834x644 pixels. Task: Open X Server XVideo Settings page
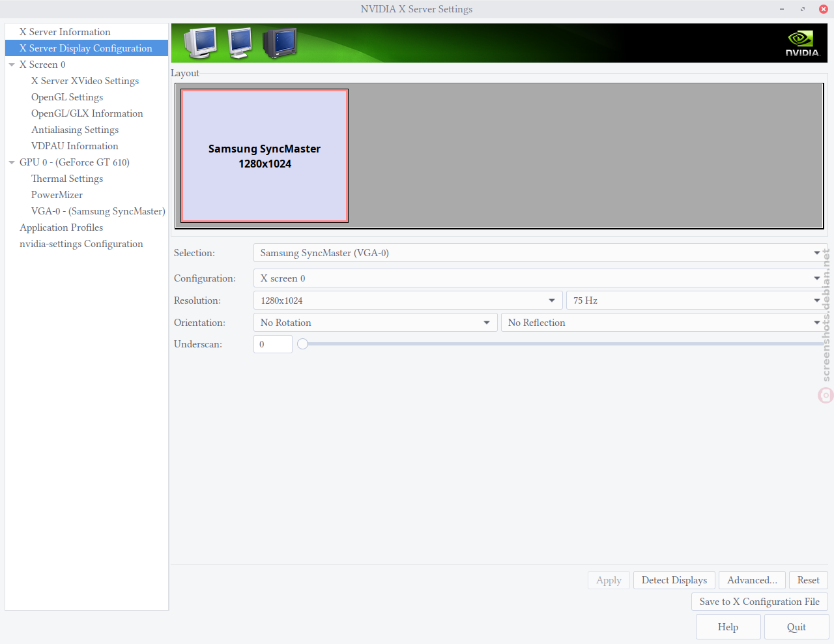(85, 81)
